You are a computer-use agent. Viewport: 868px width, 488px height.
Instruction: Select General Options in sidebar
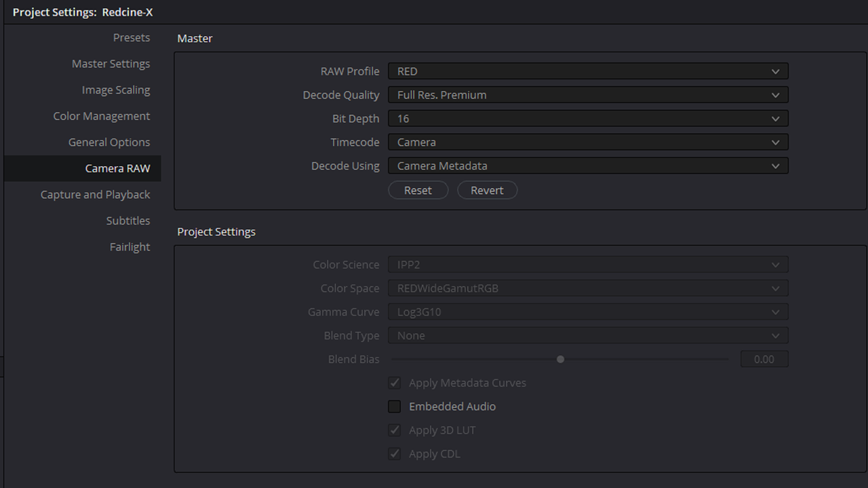click(x=109, y=142)
